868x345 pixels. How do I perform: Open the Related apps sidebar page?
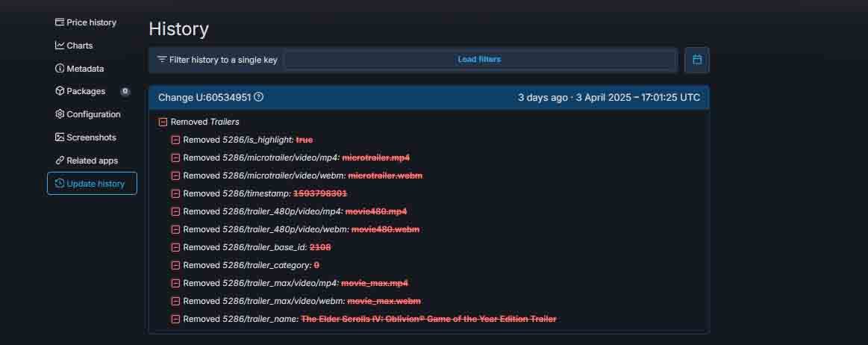[x=87, y=161]
